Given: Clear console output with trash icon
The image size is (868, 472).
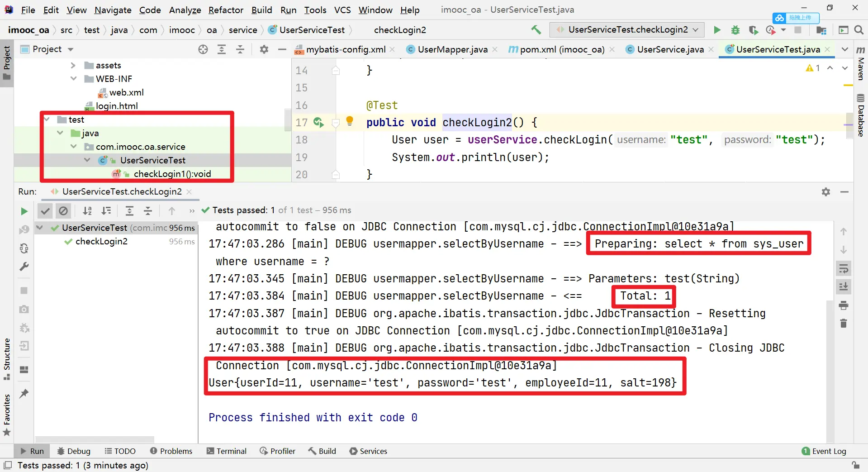Looking at the screenshot, I should [844, 323].
